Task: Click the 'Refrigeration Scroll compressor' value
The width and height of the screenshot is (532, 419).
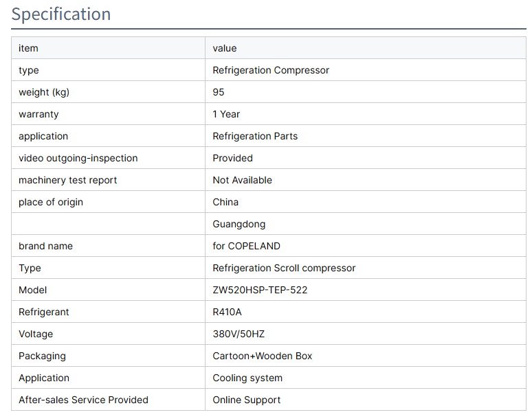Action: 284,268
